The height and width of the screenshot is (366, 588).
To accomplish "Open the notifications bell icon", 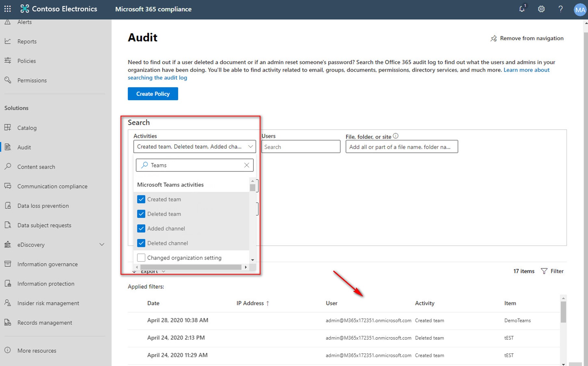I will point(522,9).
